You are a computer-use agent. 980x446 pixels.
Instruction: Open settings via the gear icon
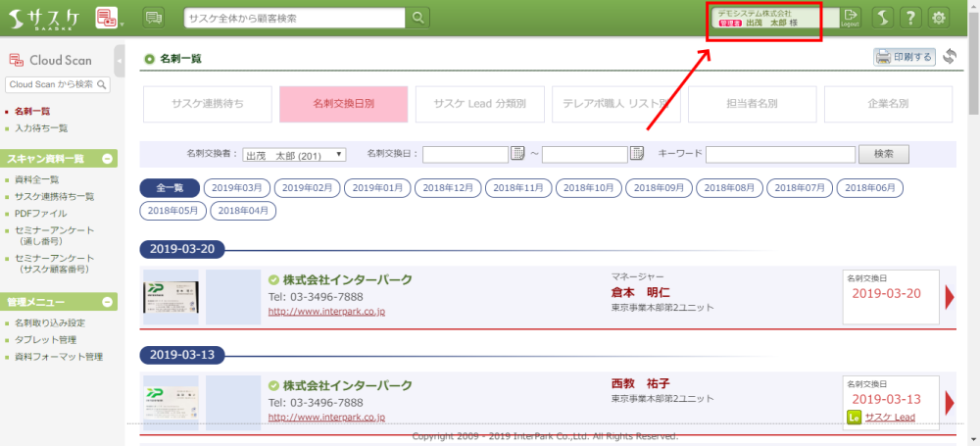(x=939, y=18)
